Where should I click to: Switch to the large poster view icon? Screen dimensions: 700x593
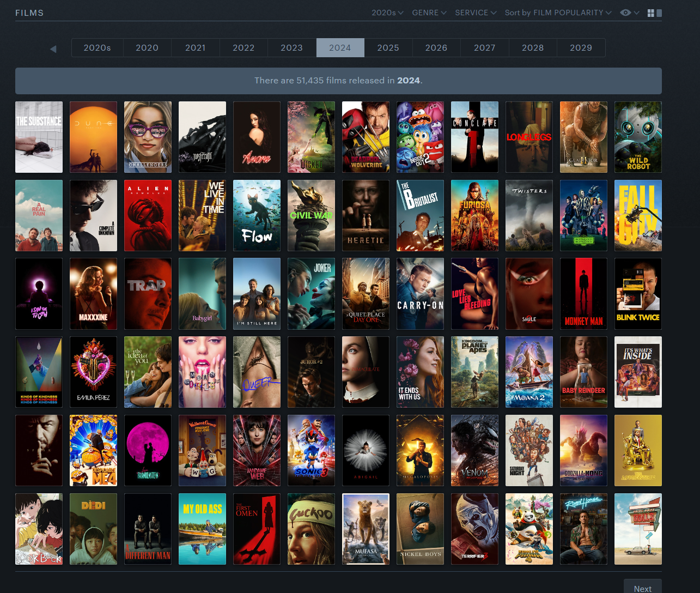coord(659,13)
